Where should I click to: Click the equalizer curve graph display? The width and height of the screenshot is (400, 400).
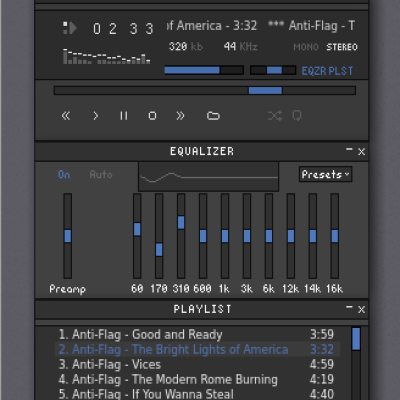[209, 177]
